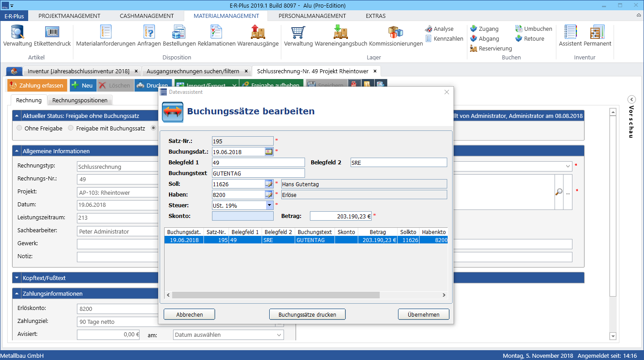Switch to the Rechnungspositionen tab
This screenshot has width=644, height=360.
[80, 100]
